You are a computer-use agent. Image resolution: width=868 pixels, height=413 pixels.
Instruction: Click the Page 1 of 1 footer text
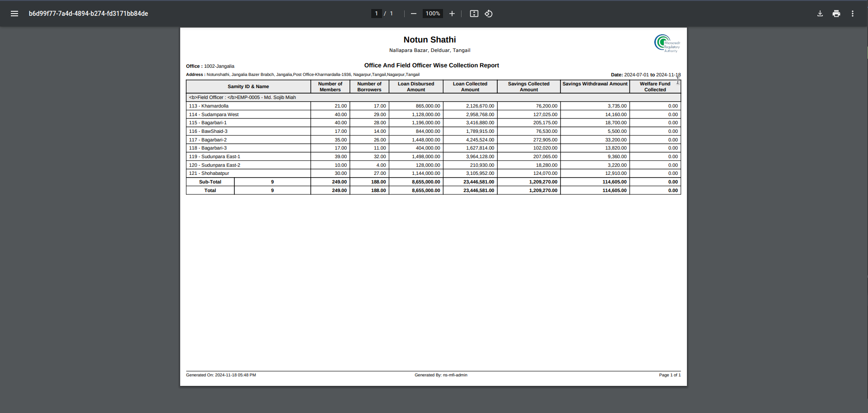670,375
